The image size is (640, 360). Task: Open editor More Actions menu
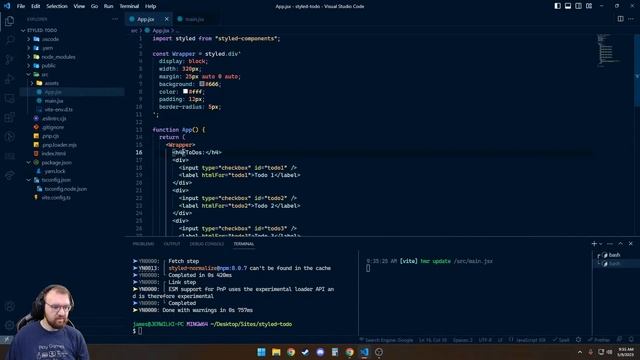631,19
